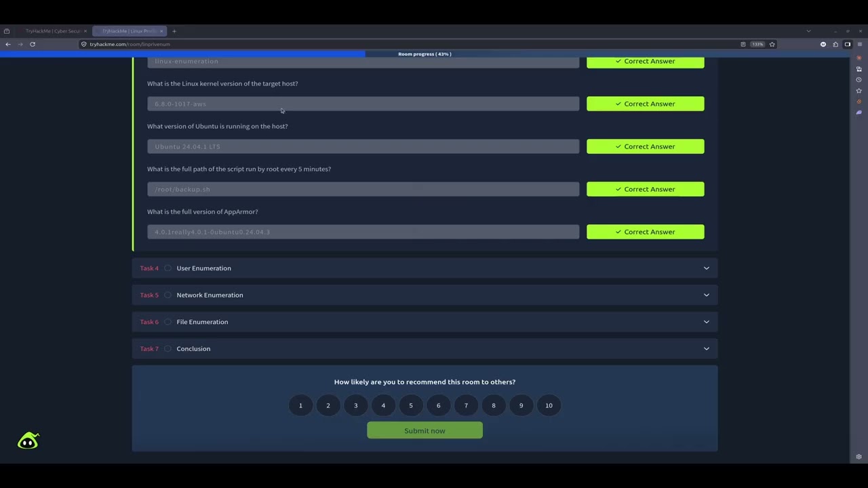Screen dimensions: 868x488
Task: Open the History clock icon in sidebar
Action: point(859,79)
